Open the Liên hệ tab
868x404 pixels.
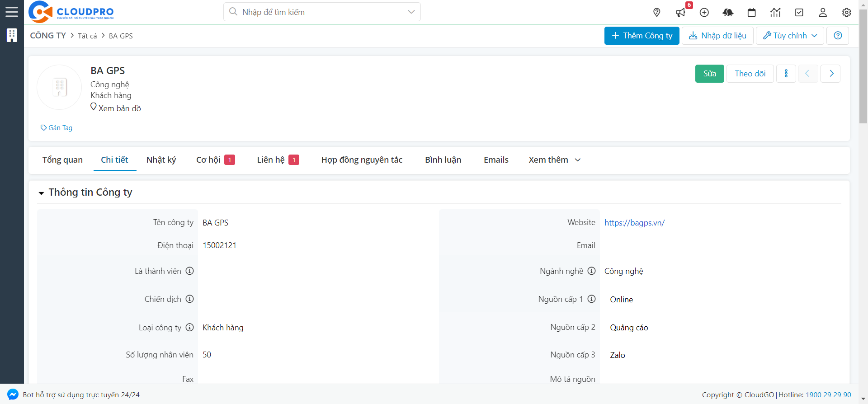tap(278, 160)
